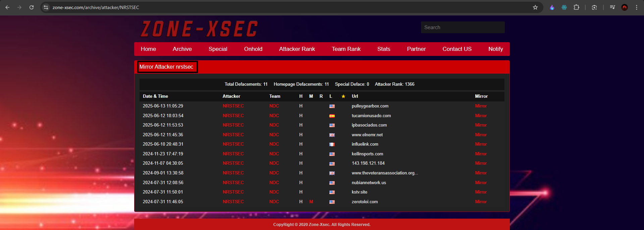Open the Mirror link for 143.198.121.184
The image size is (644, 230).
pyautogui.click(x=481, y=163)
